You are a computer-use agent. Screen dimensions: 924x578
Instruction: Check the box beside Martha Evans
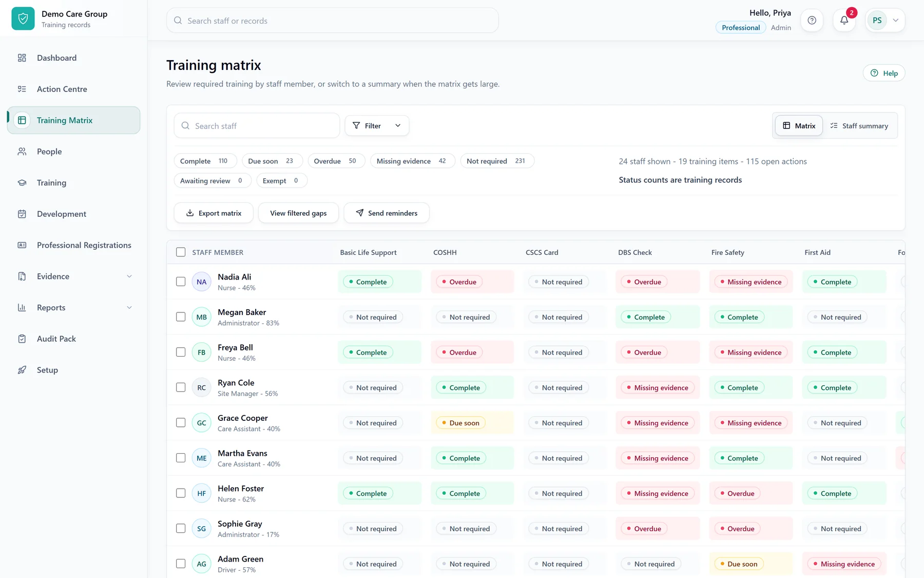click(181, 458)
